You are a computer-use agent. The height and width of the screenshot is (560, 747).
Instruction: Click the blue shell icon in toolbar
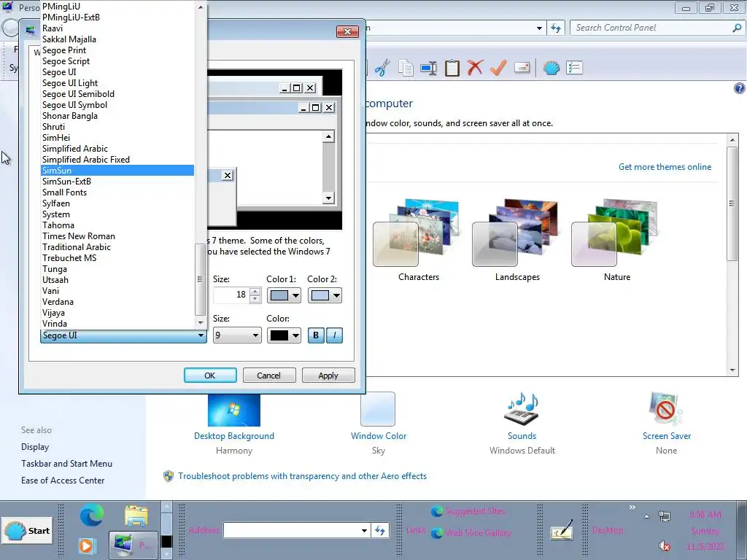pos(551,68)
